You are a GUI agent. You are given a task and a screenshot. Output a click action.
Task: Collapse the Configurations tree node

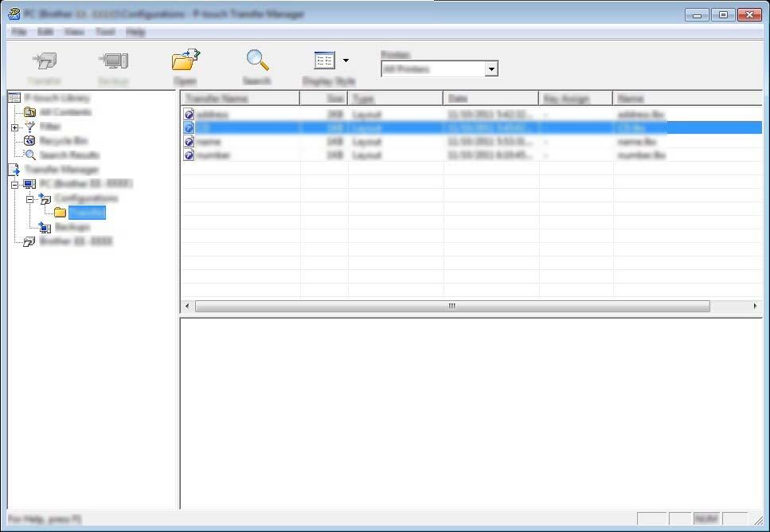click(x=29, y=199)
